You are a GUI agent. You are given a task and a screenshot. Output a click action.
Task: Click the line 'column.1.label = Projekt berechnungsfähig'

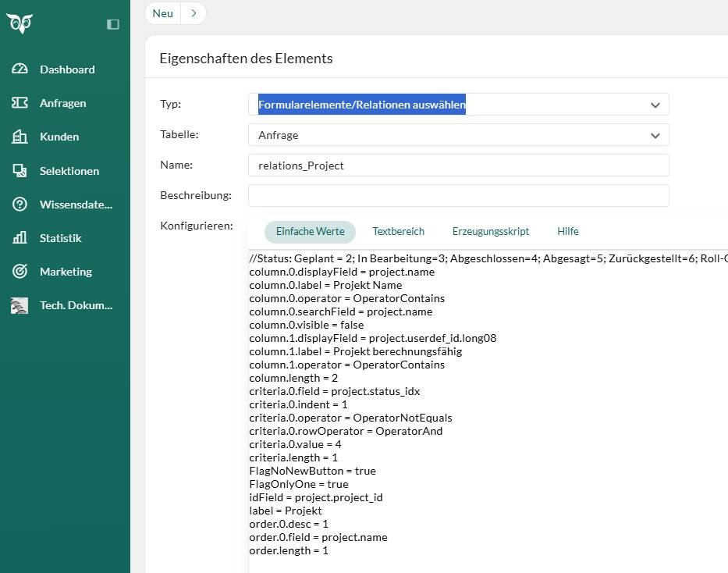point(356,351)
